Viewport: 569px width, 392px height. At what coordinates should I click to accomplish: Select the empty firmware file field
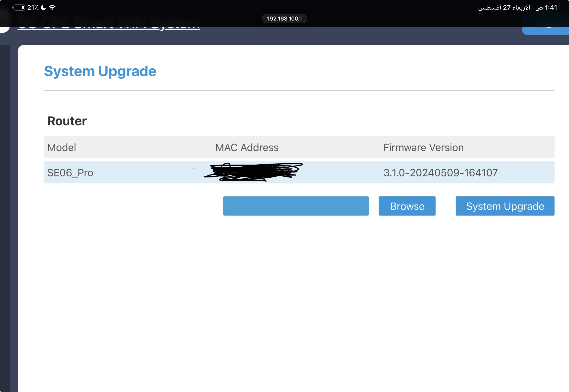[296, 206]
